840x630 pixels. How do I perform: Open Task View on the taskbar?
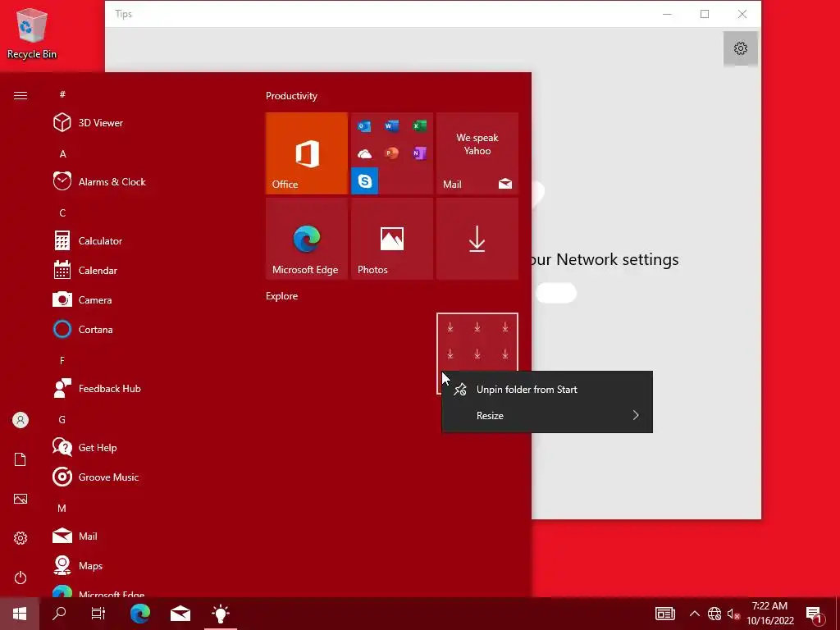[98, 614]
